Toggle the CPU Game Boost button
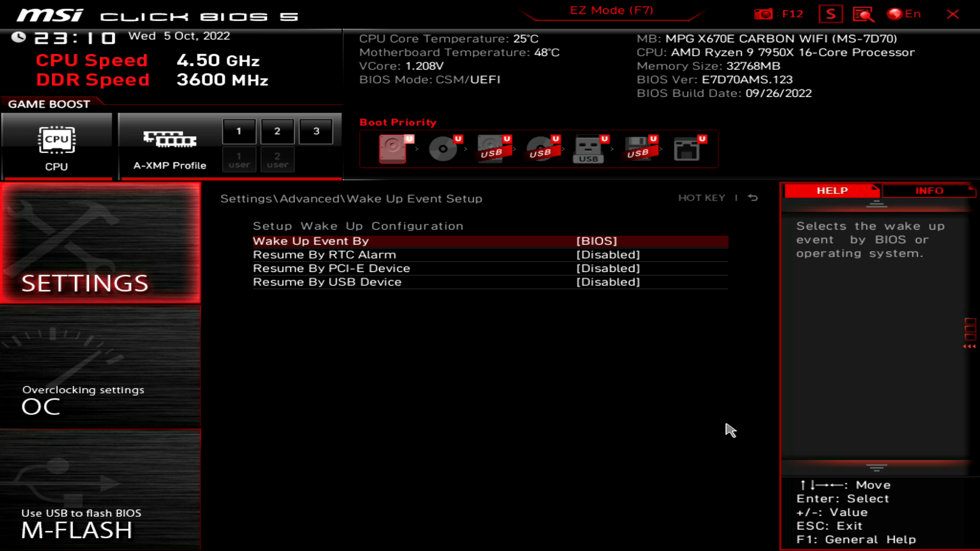This screenshot has width=980, height=551. tap(57, 147)
